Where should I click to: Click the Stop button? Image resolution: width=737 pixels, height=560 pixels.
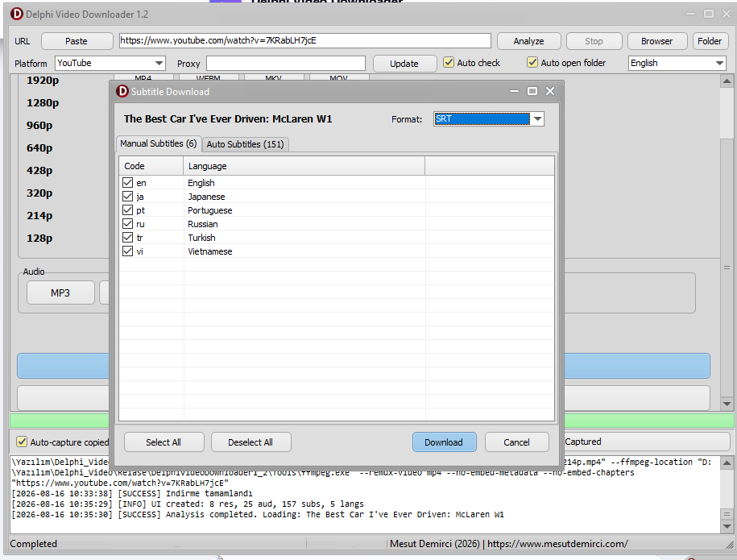click(x=594, y=41)
